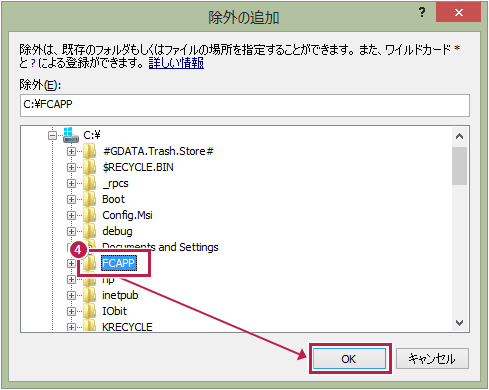Viewport: 489px width, 390px height.
Task: Click the scrollbar down arrow
Action: (x=459, y=323)
